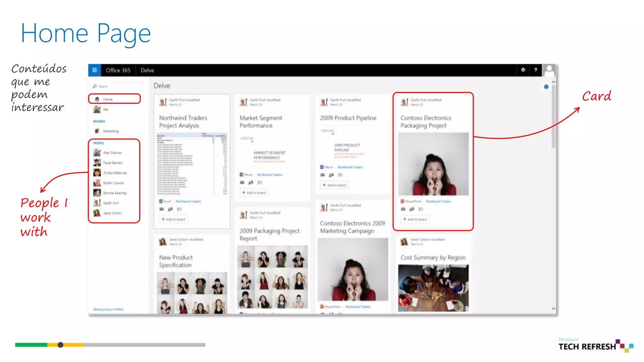
Task: Click the help question mark icon
Action: pos(536,70)
